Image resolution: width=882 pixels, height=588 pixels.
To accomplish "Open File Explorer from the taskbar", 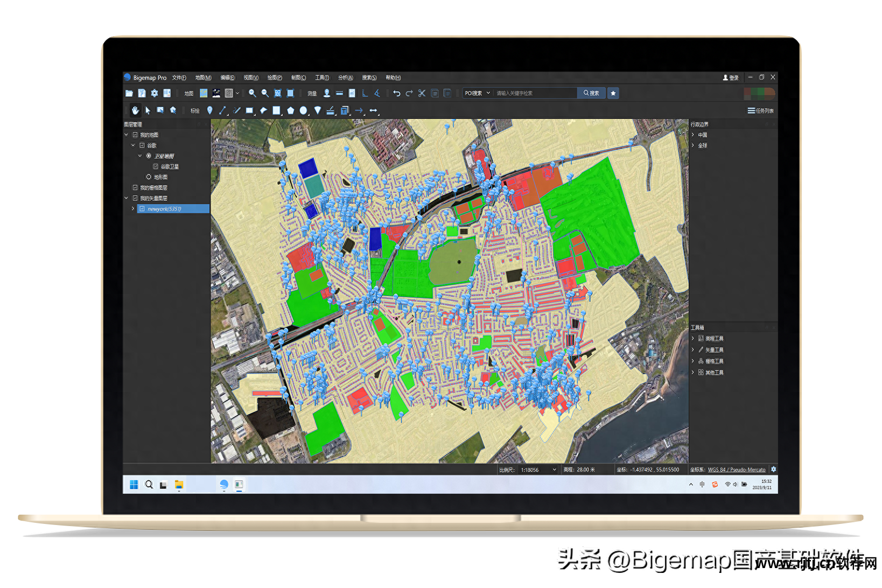I will point(179,485).
